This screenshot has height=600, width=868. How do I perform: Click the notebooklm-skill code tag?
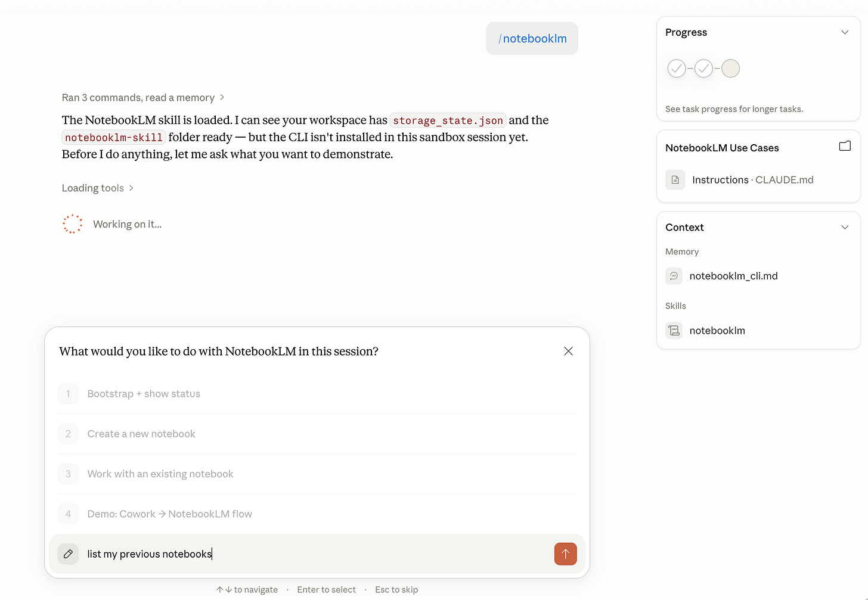[x=114, y=138]
